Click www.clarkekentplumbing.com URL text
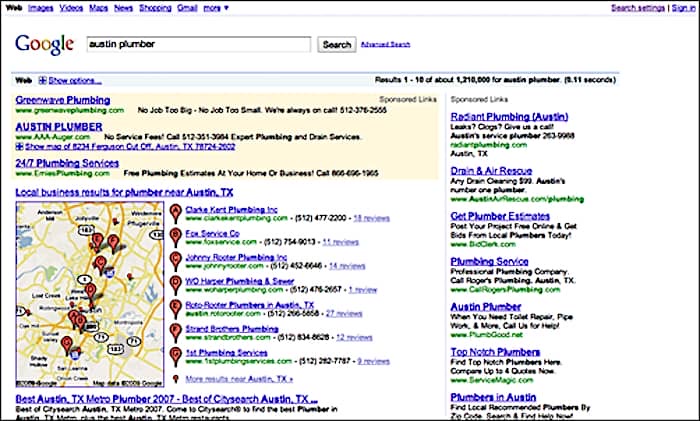The height and width of the screenshot is (421, 700). point(237,218)
